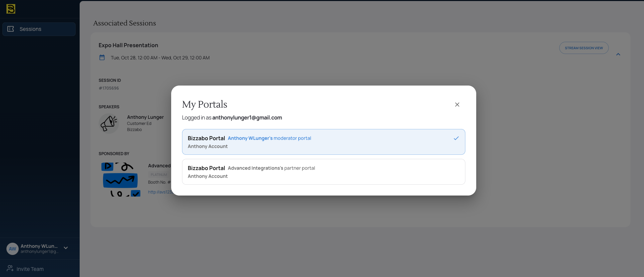The image size is (644, 277).
Task: Open the avs123 sponsor website link
Action: [159, 192]
